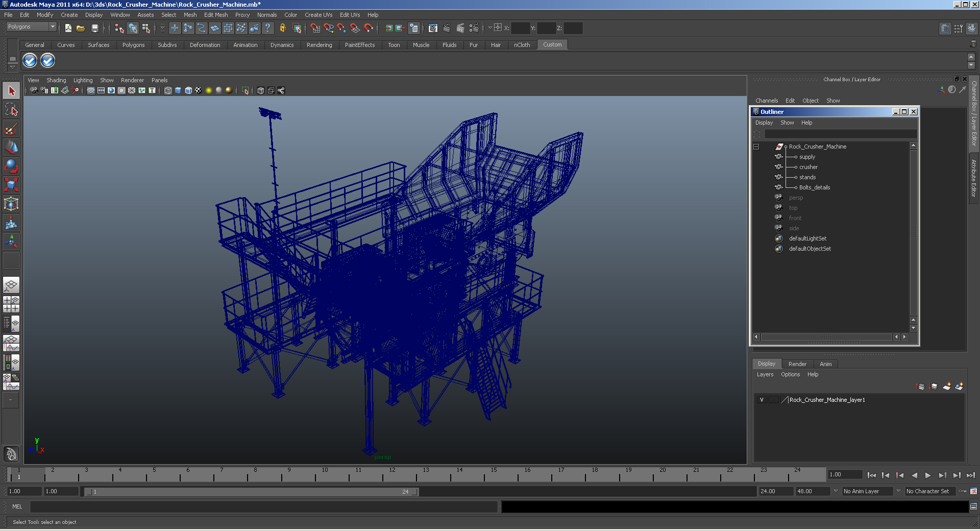Click the New Scene icon

68,28
